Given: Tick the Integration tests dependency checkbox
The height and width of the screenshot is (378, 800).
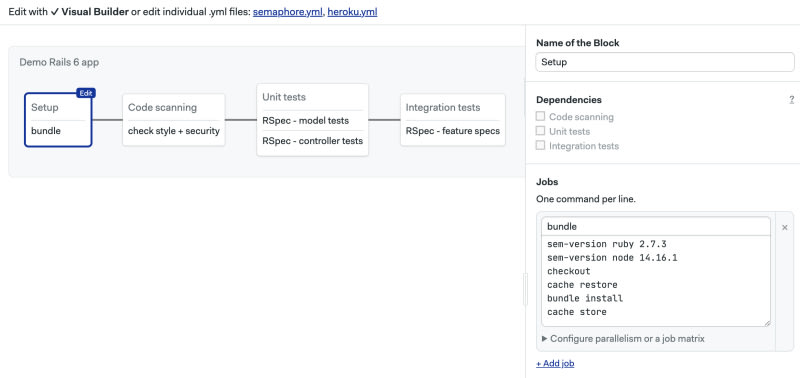Looking at the screenshot, I should tap(540, 145).
